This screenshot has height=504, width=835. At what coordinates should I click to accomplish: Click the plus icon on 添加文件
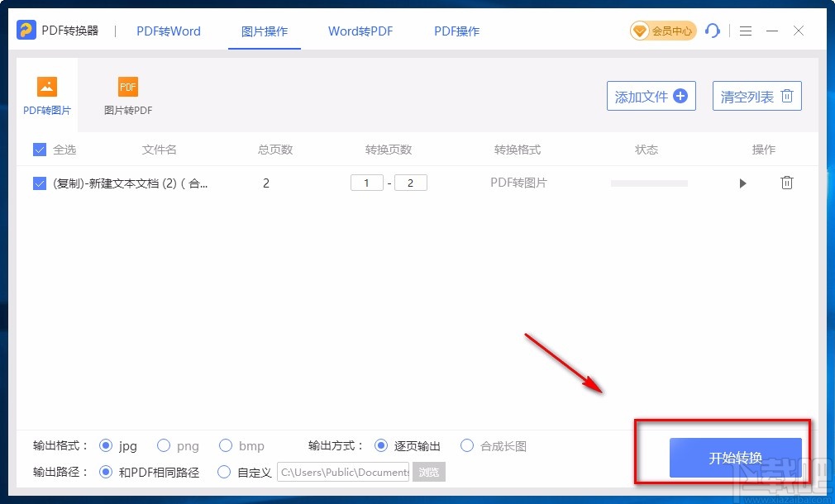(680, 95)
